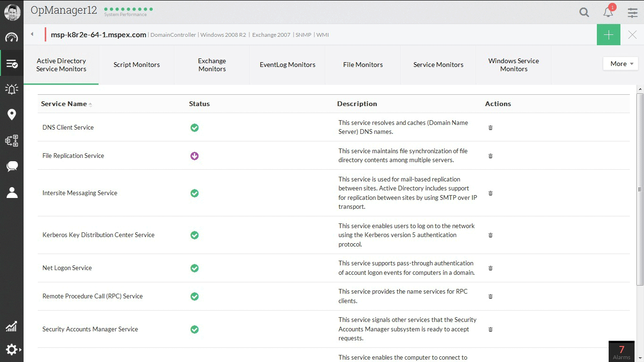Collapse device header using back arrow

(32, 34)
